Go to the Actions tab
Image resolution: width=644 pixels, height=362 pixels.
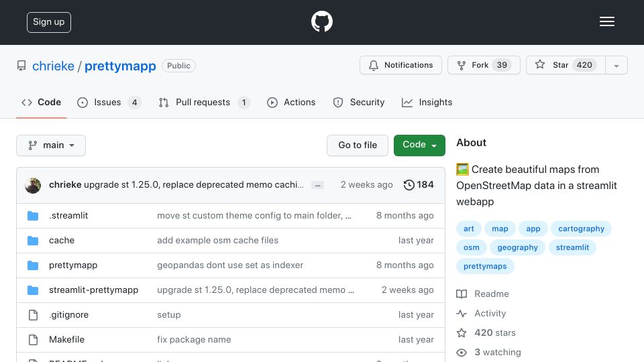[x=291, y=102]
